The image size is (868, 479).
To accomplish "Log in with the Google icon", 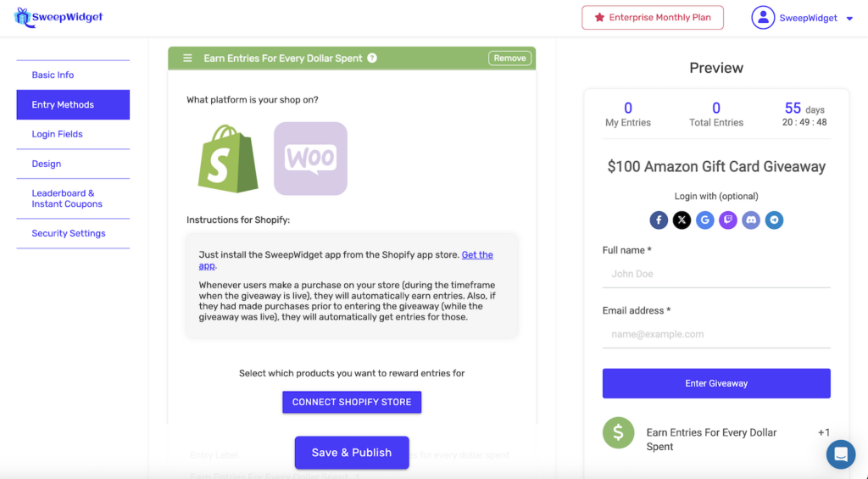I will [705, 220].
